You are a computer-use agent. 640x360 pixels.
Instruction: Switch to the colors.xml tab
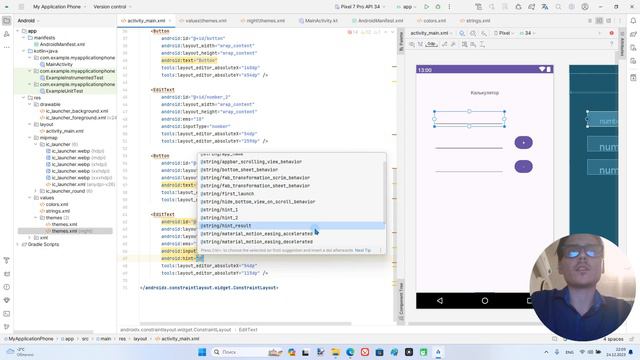coord(432,21)
